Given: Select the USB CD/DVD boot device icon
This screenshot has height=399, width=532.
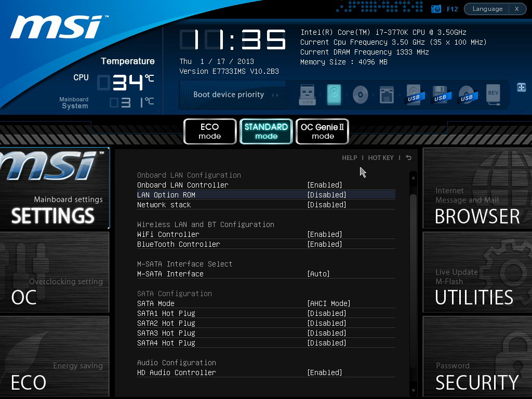Looking at the screenshot, I should [x=467, y=95].
